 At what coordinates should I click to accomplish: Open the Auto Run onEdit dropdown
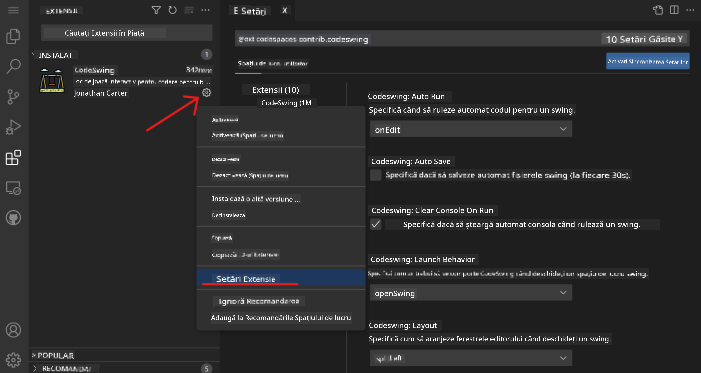click(471, 129)
